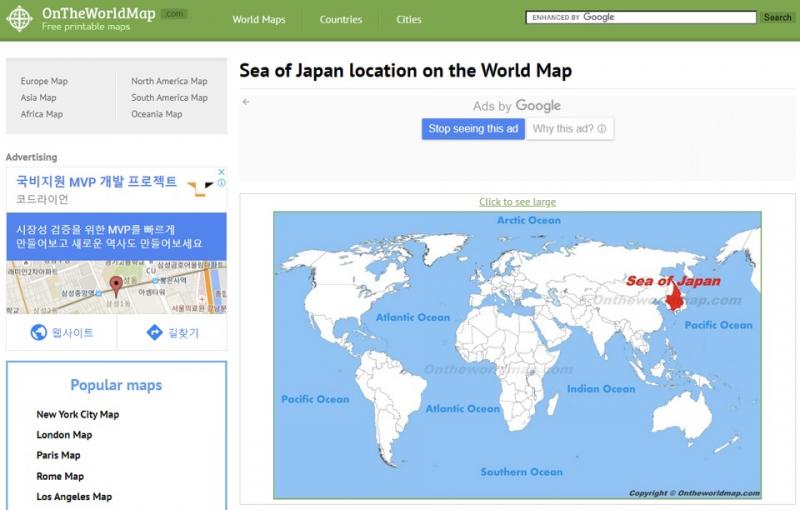Click the globe website icon in the ad
Viewport: 800px width, 510px height.
coord(39,333)
